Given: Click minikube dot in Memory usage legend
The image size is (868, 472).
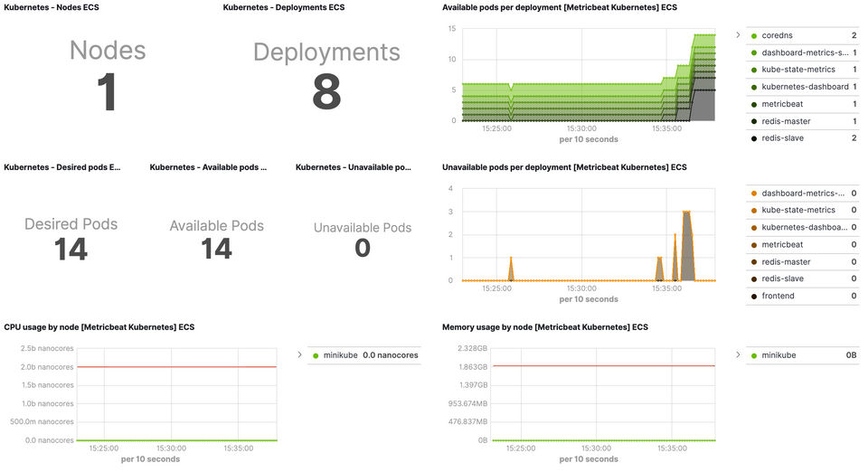Looking at the screenshot, I should tap(753, 355).
